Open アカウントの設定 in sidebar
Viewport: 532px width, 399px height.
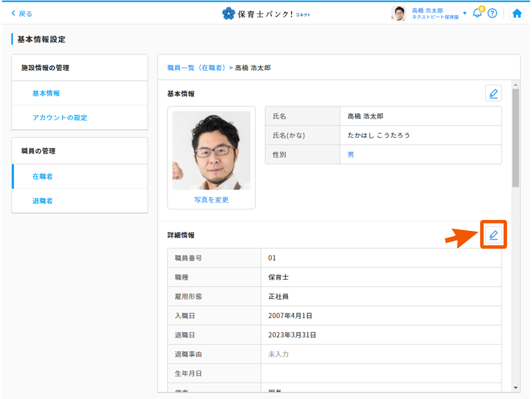click(x=60, y=118)
